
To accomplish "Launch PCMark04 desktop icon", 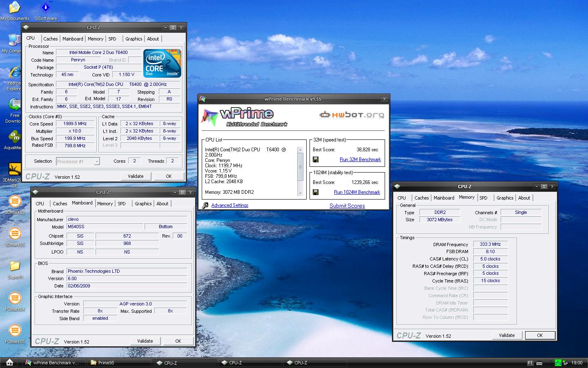I will click(x=15, y=301).
